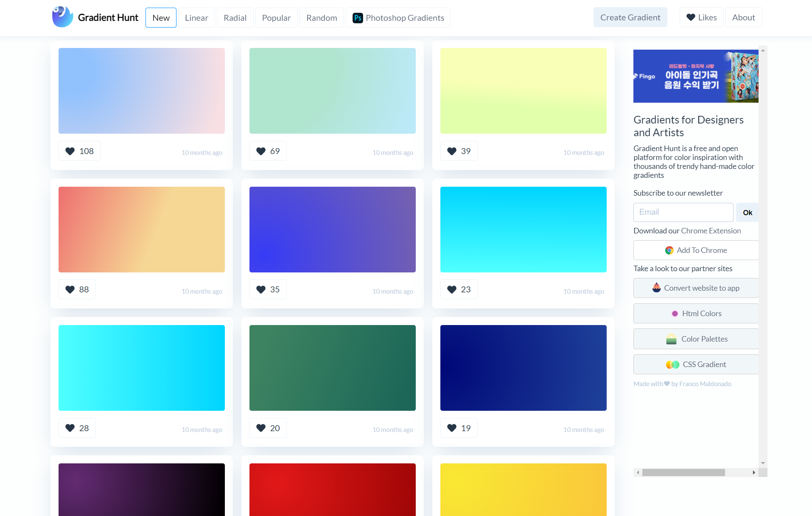Viewport: 812px width, 516px height.
Task: Click the heart icon on the 20-likes card
Action: coord(261,428)
